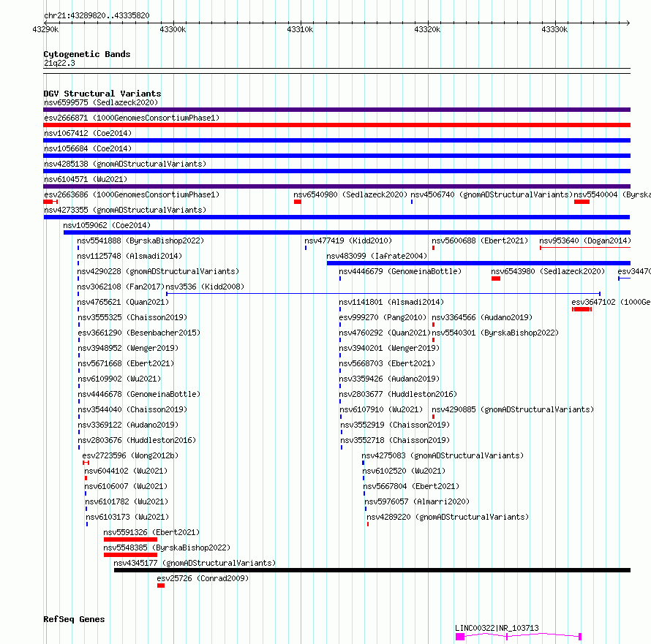Click nsv4446679 (GenomeinaBottle) label
This screenshot has height=644, width=651.
pos(400,271)
